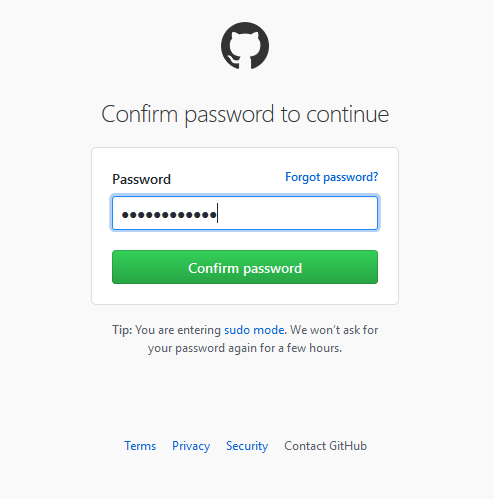Click the 'We won't ask for' tip text
Screen dimensions: 494x499
click(334, 330)
